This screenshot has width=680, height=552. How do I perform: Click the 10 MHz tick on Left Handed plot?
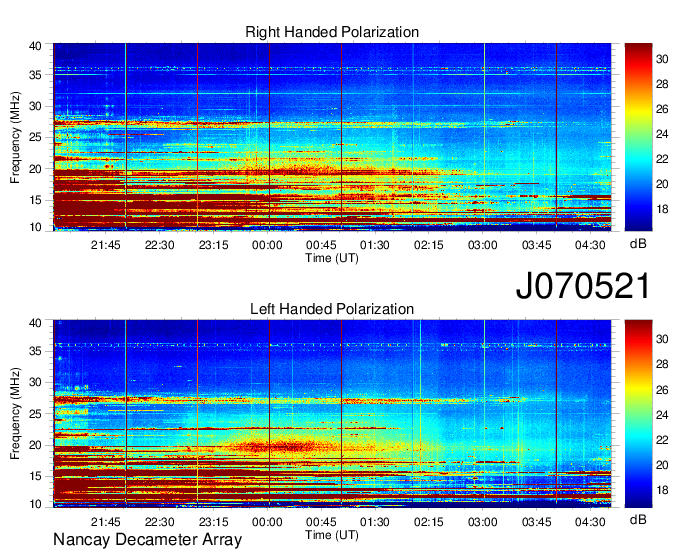coord(35,504)
